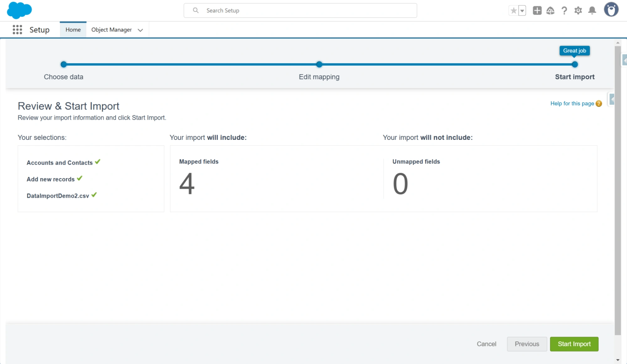The width and height of the screenshot is (627, 364).
Task: Click the Trailhead guidance icon
Action: [550, 11]
